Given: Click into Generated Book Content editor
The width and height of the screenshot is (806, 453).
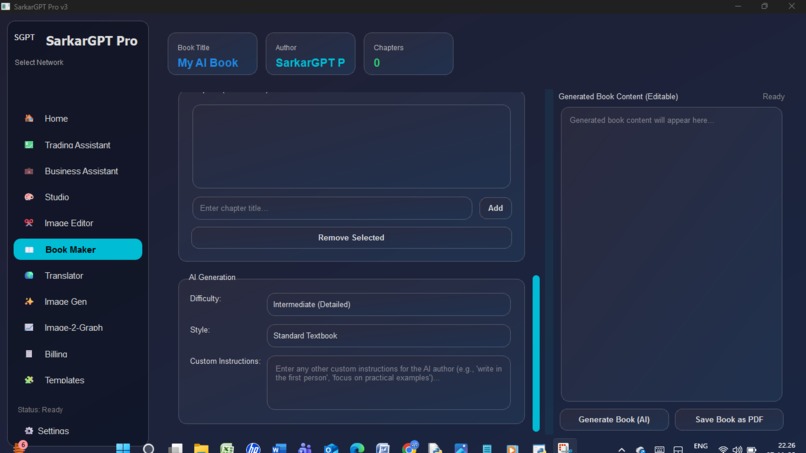Looking at the screenshot, I should (671, 254).
